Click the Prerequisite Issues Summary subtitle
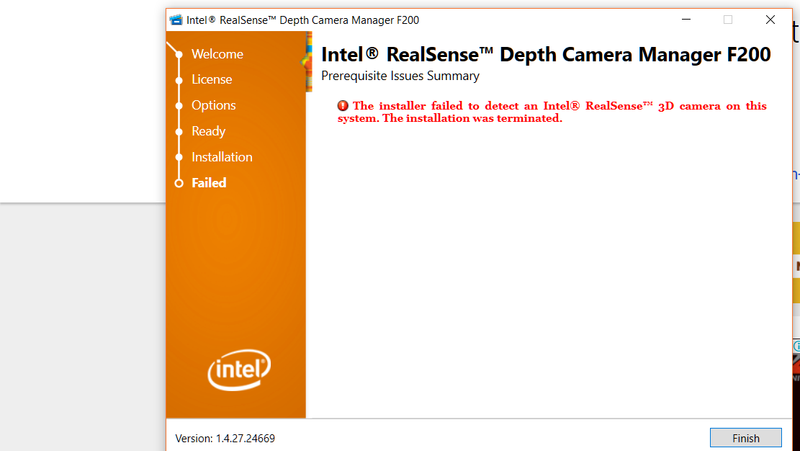Image resolution: width=800 pixels, height=451 pixels. pyautogui.click(x=400, y=76)
